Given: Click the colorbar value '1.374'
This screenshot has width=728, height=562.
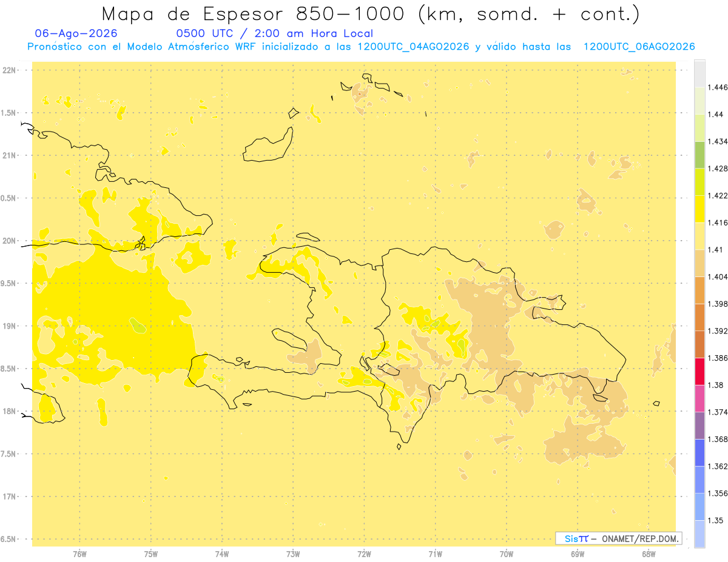Looking at the screenshot, I should [x=717, y=412].
